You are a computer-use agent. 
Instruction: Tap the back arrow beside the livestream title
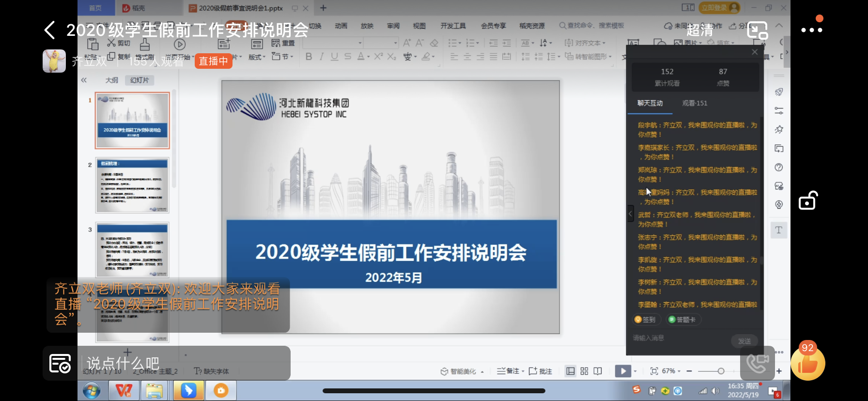pos(50,30)
